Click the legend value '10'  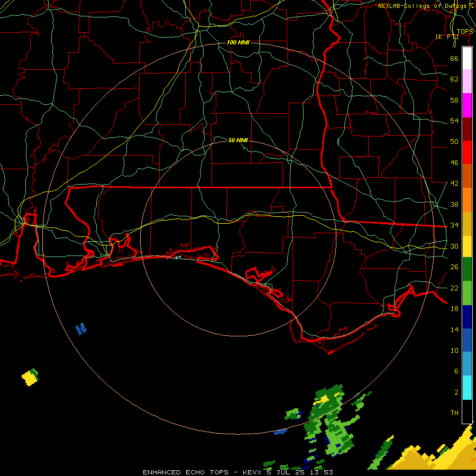coord(454,351)
